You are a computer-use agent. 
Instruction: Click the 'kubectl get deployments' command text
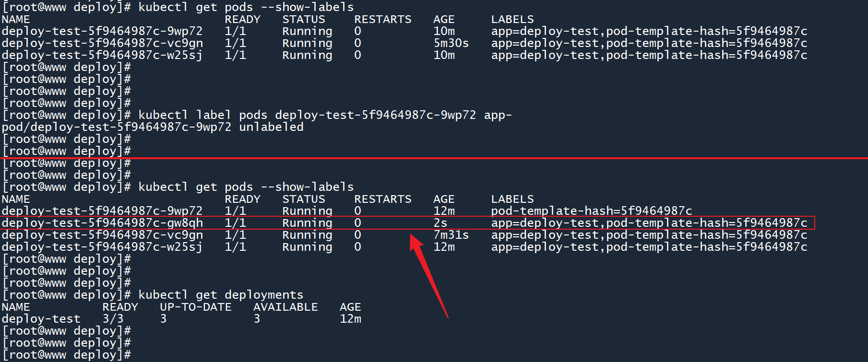(x=221, y=295)
